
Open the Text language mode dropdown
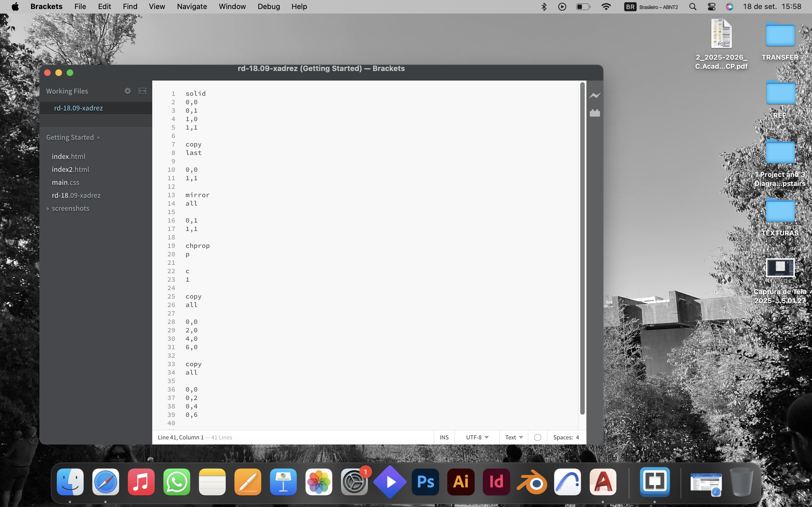pyautogui.click(x=514, y=437)
